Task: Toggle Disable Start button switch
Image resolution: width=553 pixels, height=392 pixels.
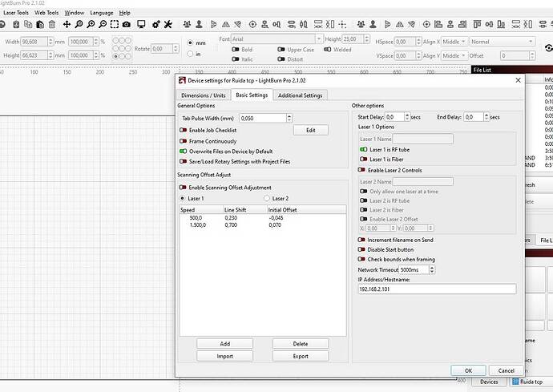Action: pyautogui.click(x=361, y=249)
